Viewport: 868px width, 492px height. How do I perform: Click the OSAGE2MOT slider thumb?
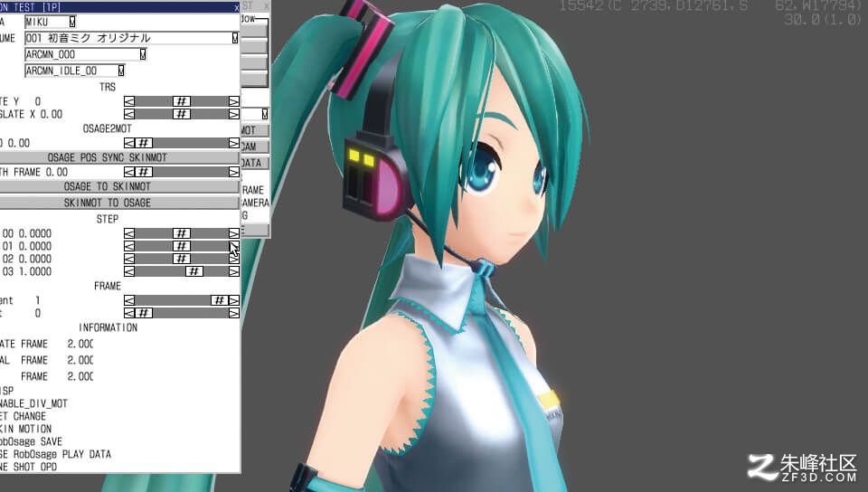pos(144,143)
